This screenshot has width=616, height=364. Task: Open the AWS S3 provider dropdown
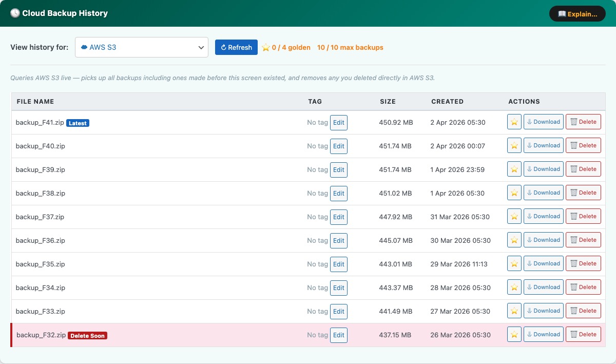[141, 47]
